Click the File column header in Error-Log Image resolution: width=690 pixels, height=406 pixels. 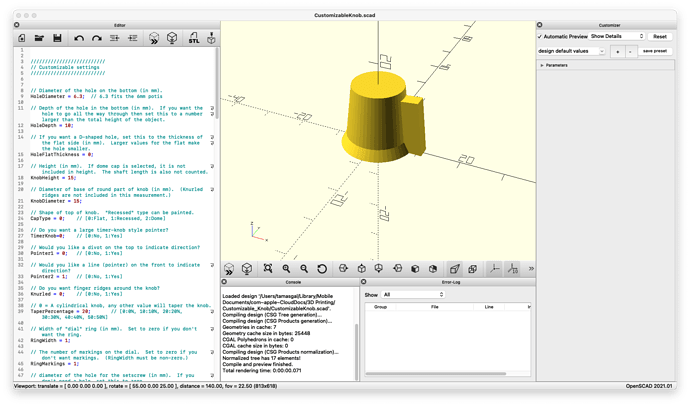coord(435,307)
